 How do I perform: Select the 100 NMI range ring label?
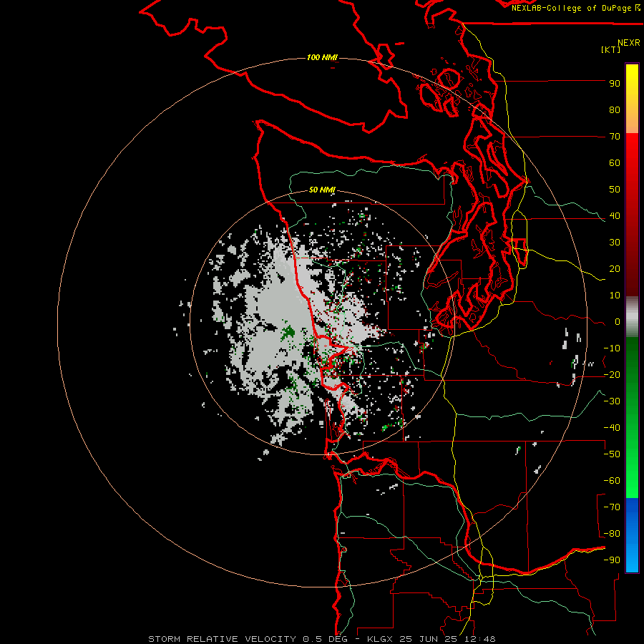pos(322,57)
